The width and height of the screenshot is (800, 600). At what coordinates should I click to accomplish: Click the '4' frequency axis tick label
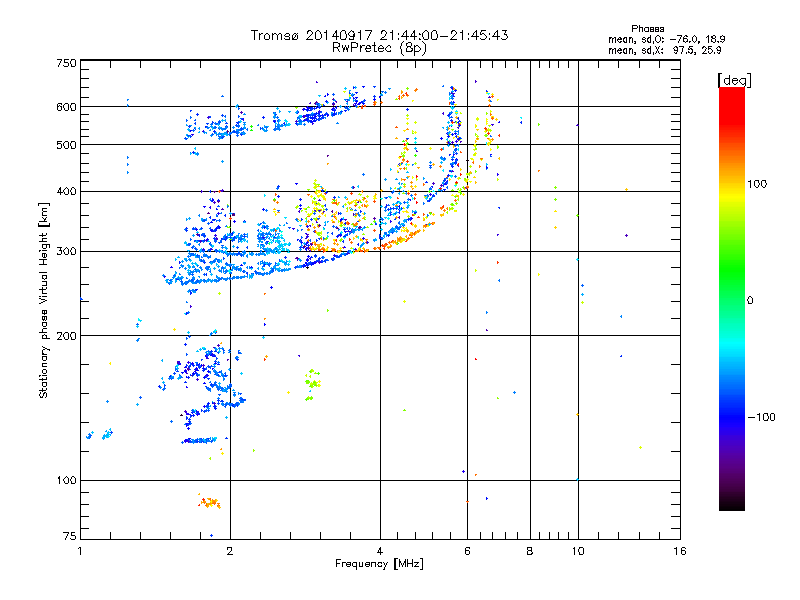tap(380, 551)
